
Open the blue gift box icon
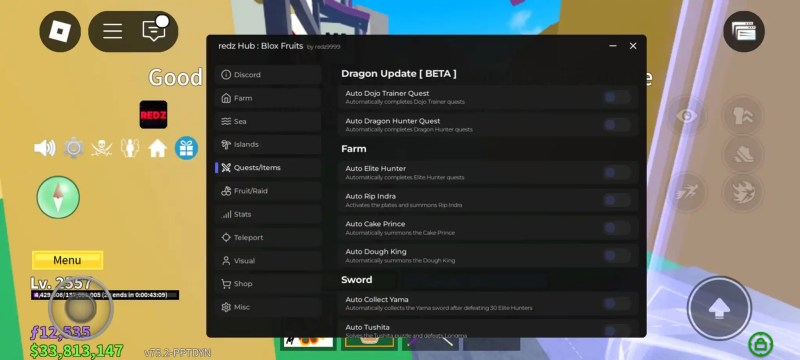tap(186, 148)
